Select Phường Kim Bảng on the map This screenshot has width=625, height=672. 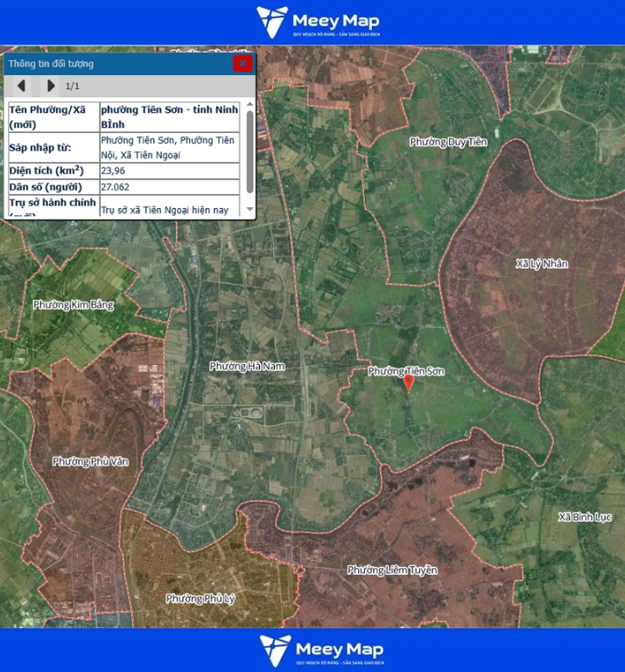click(74, 304)
